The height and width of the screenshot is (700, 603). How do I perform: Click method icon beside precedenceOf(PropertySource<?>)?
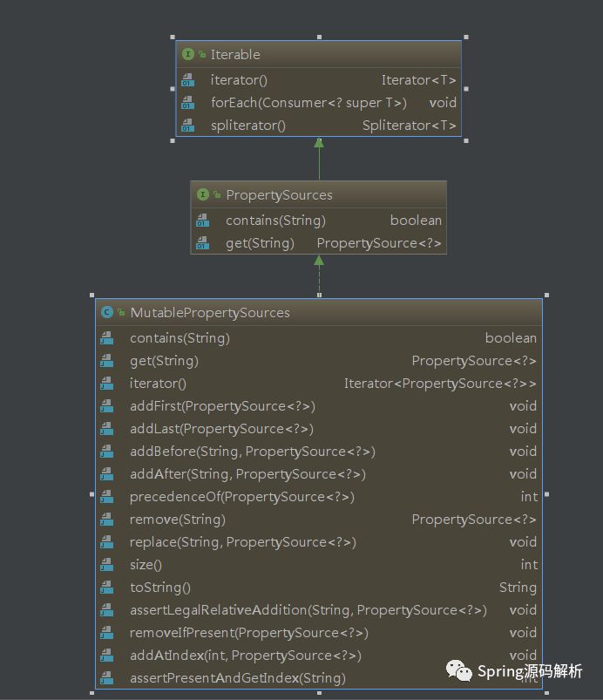pyautogui.click(x=106, y=496)
